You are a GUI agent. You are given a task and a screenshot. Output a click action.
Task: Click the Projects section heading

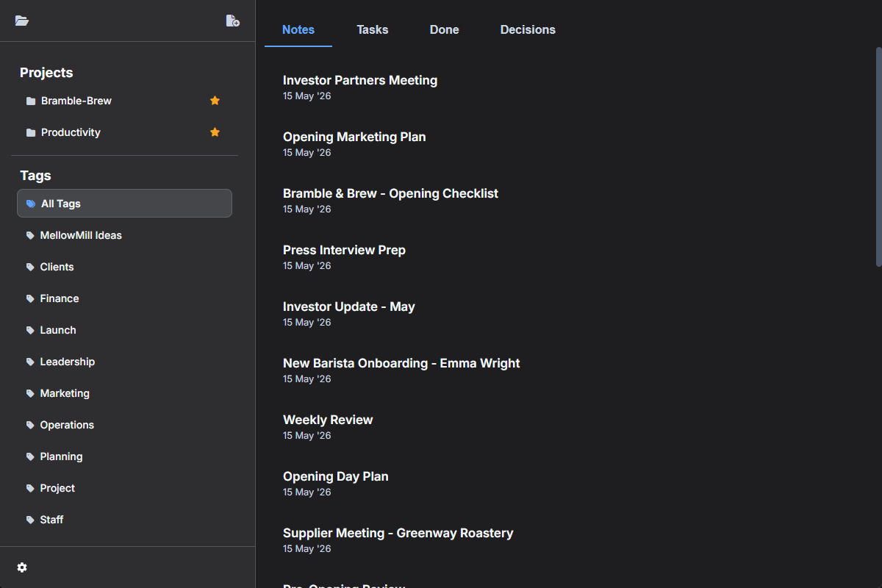pos(46,73)
